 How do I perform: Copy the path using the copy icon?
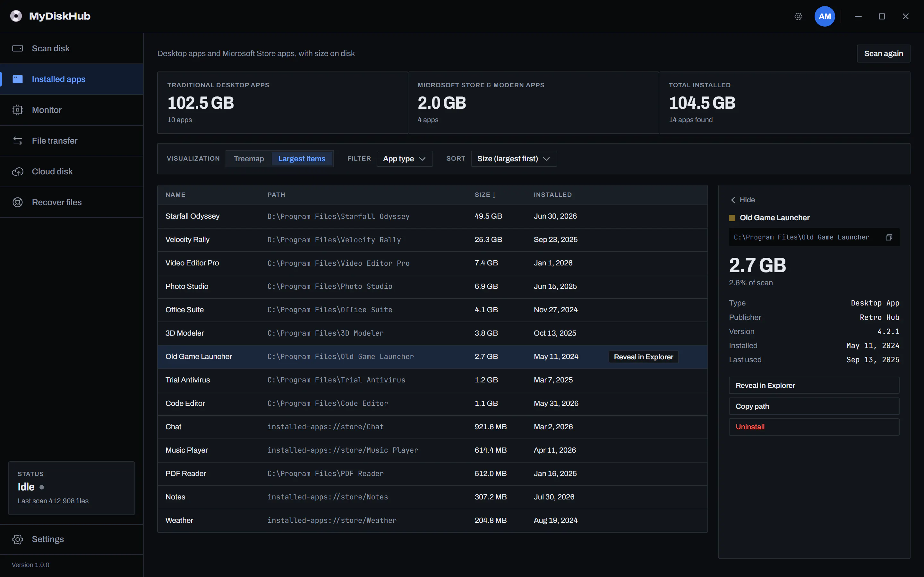889,237
